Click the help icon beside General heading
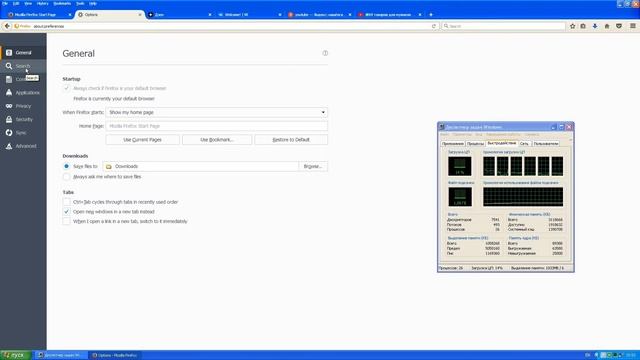 point(325,53)
